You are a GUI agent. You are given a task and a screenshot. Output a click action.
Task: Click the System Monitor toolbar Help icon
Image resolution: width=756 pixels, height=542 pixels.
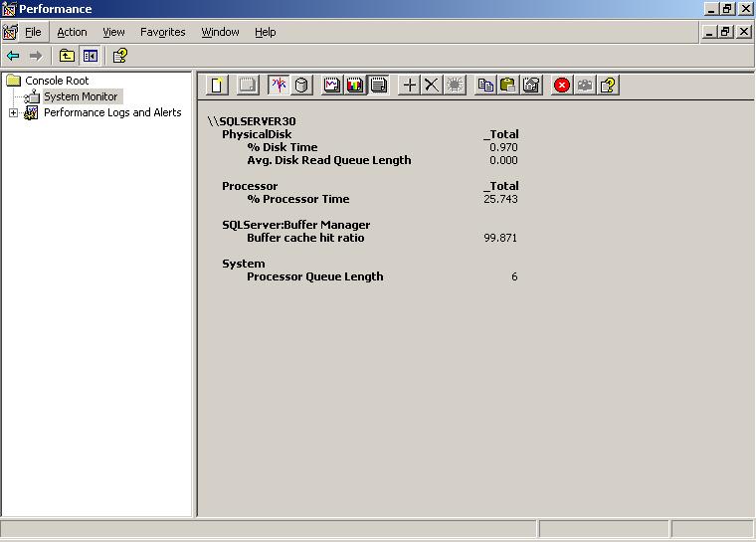(608, 86)
